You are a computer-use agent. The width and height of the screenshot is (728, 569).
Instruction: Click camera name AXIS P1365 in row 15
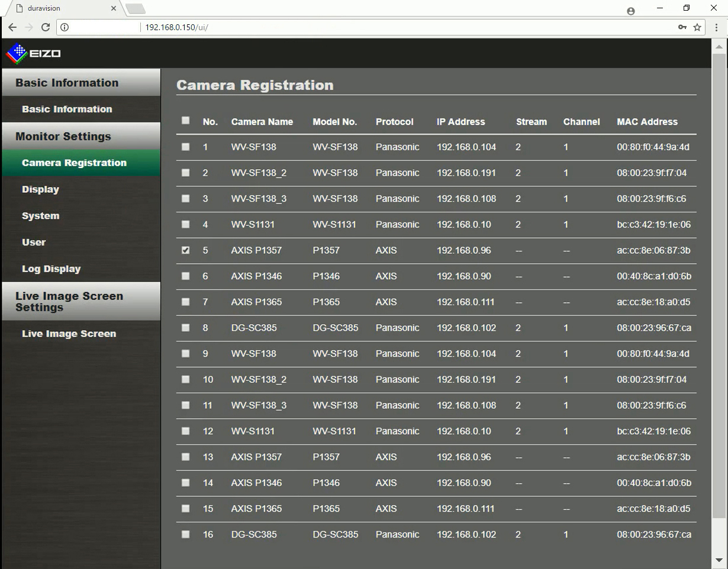(x=256, y=508)
